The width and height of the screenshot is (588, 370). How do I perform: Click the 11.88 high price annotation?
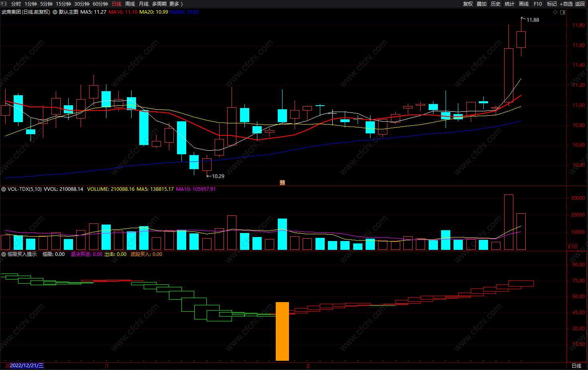533,20
